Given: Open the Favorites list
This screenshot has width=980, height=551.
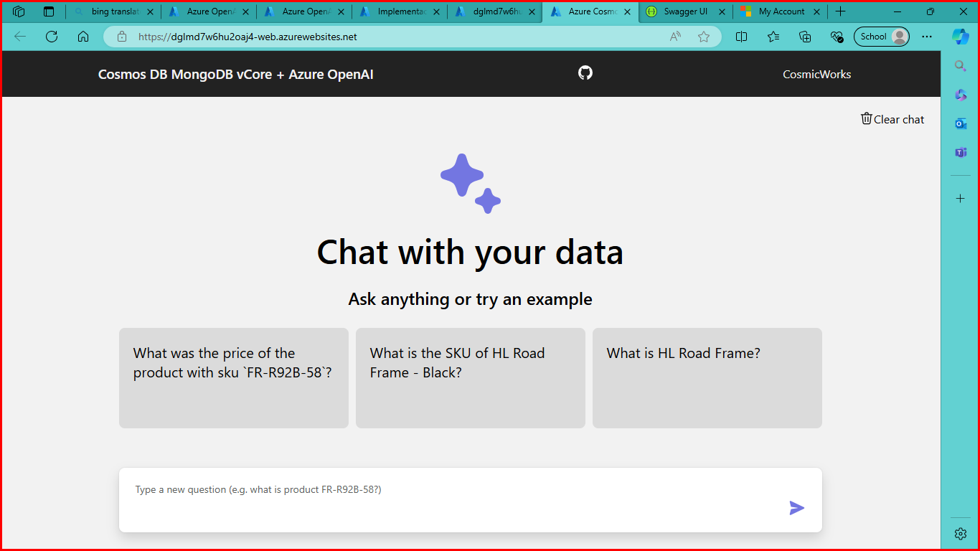Looking at the screenshot, I should [773, 37].
